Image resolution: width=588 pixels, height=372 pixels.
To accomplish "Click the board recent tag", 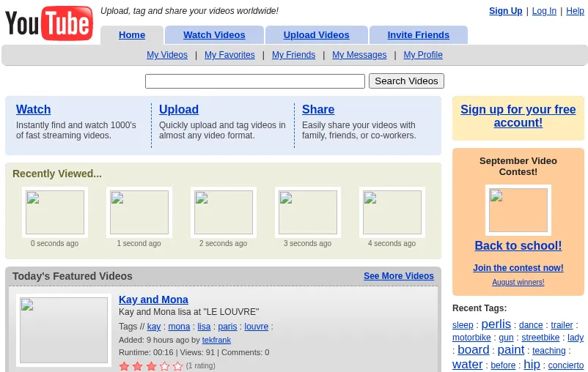I will pos(473,349).
